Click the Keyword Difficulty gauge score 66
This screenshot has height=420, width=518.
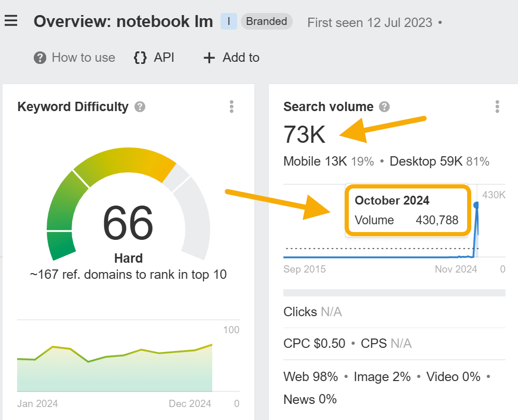tap(128, 223)
